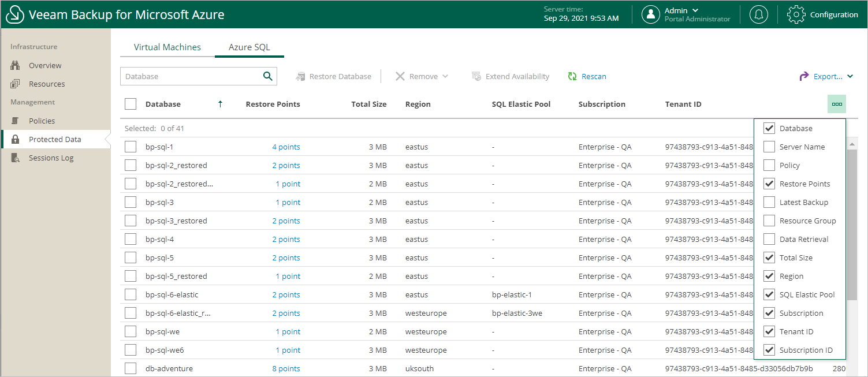Open the Remove dropdown arrow
Image resolution: width=868 pixels, height=377 pixels.
[445, 76]
